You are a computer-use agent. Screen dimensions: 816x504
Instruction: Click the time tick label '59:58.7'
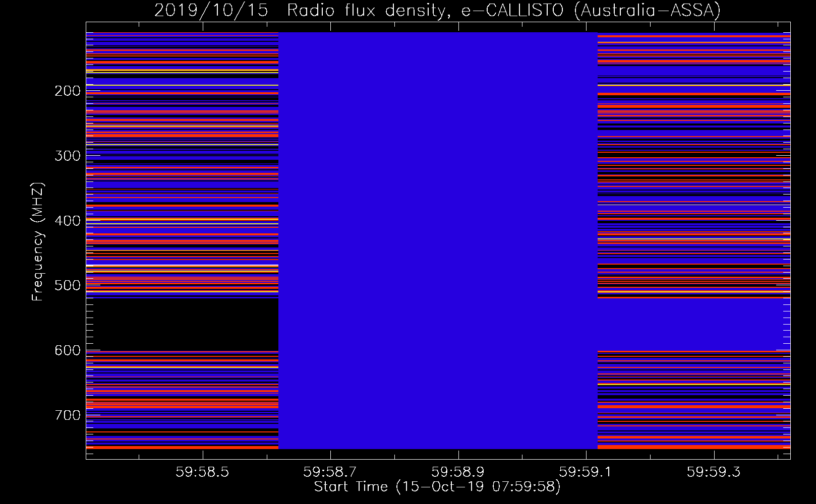point(330,472)
